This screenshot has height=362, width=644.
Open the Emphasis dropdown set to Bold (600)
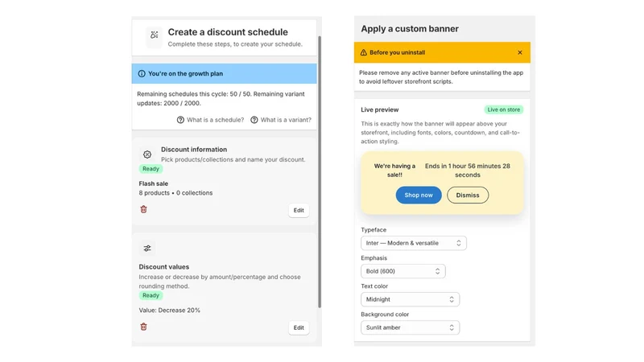point(403,271)
